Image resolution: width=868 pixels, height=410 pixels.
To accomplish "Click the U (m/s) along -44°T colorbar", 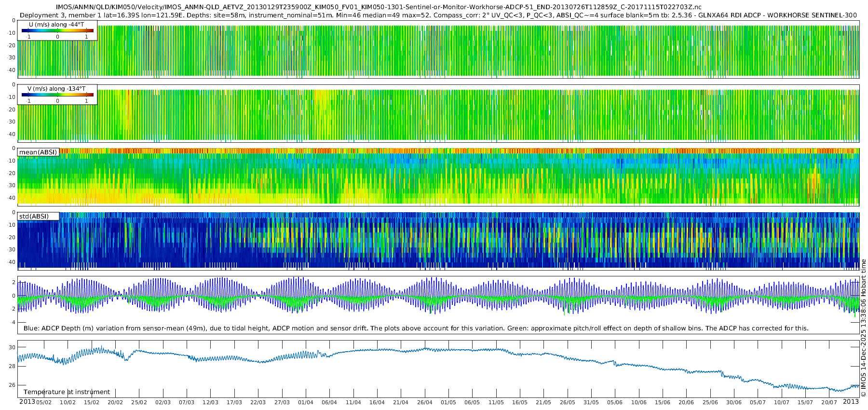I will click(57, 31).
